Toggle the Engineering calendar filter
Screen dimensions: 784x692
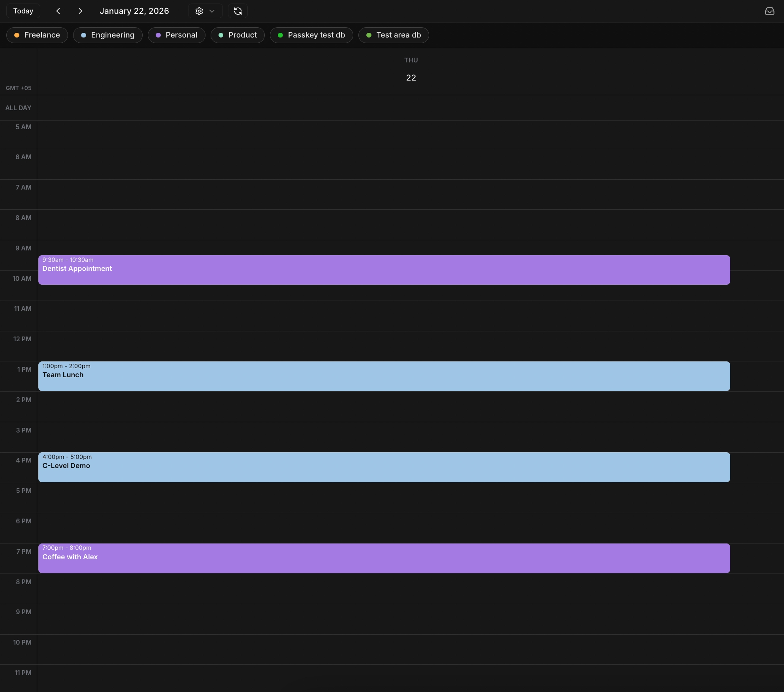click(x=108, y=35)
